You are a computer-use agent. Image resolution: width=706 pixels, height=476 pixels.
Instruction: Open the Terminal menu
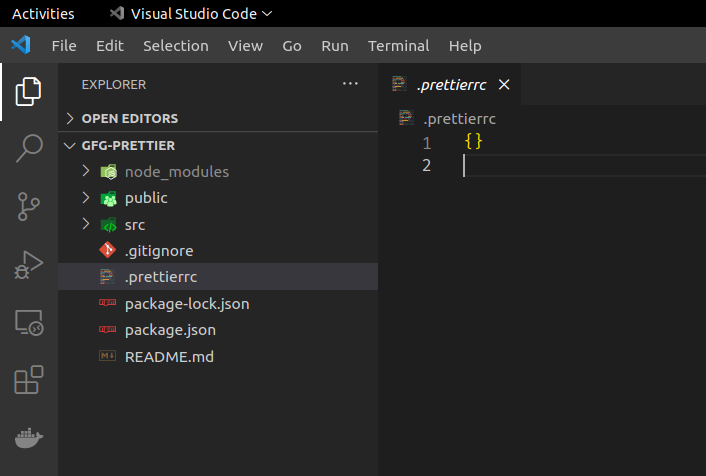tap(398, 46)
